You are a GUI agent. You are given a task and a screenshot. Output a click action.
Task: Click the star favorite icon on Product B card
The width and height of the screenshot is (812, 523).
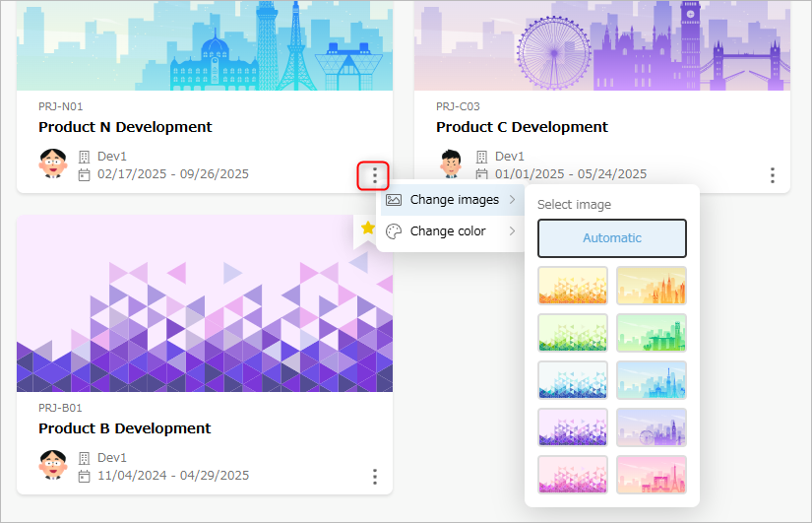click(x=368, y=228)
